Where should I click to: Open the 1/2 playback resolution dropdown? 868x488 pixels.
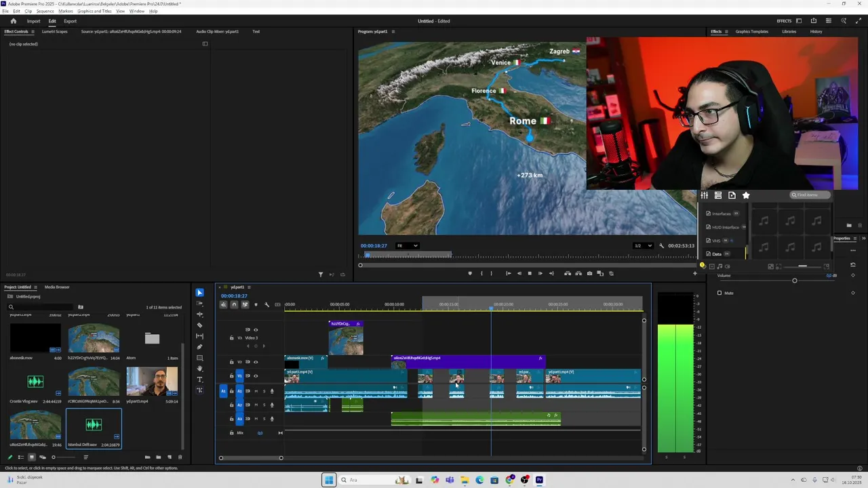coord(642,245)
